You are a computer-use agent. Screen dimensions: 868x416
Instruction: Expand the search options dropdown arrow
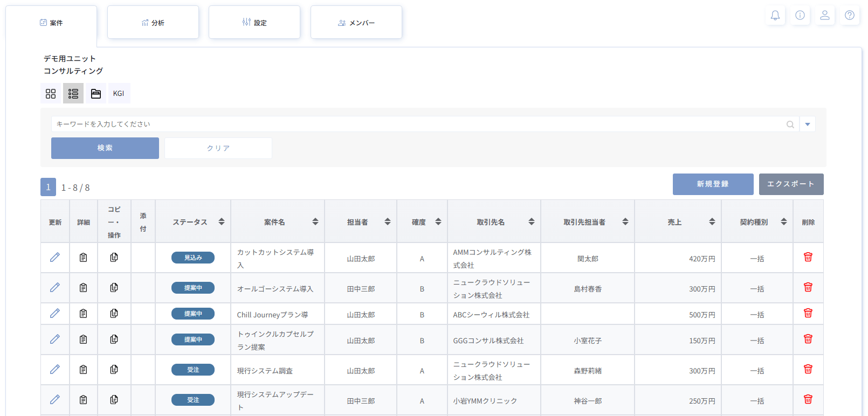click(x=807, y=124)
